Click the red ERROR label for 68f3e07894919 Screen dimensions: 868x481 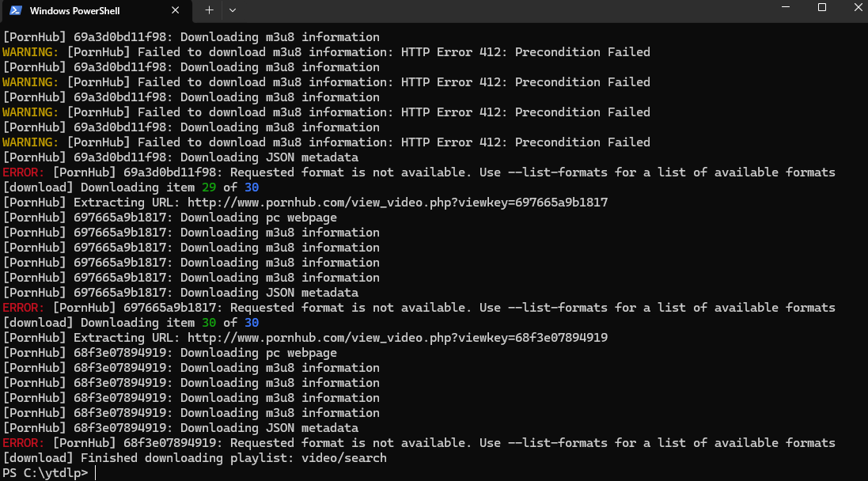23,443
